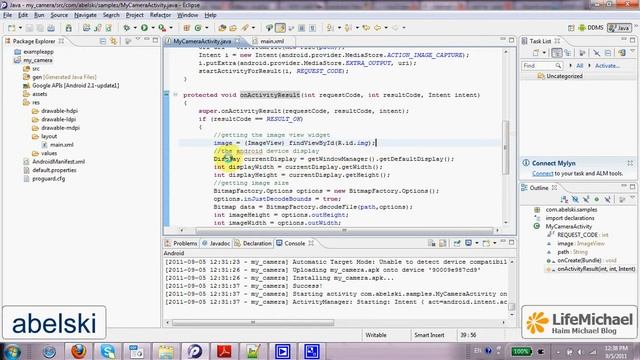640x360 pixels.
Task: Select the MyCameraActivity.java editor tab
Action: click(x=202, y=41)
